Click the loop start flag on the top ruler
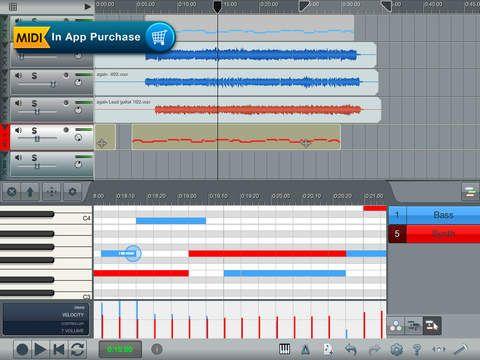 click(x=304, y=6)
